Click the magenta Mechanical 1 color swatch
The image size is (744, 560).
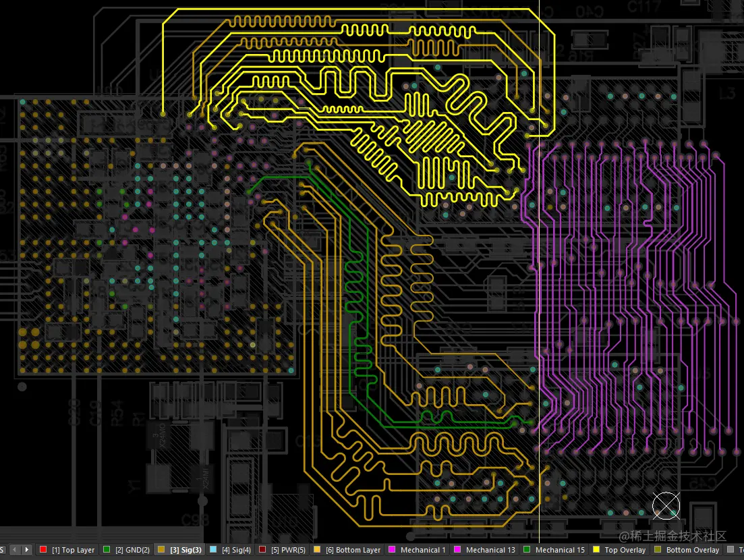click(392, 550)
